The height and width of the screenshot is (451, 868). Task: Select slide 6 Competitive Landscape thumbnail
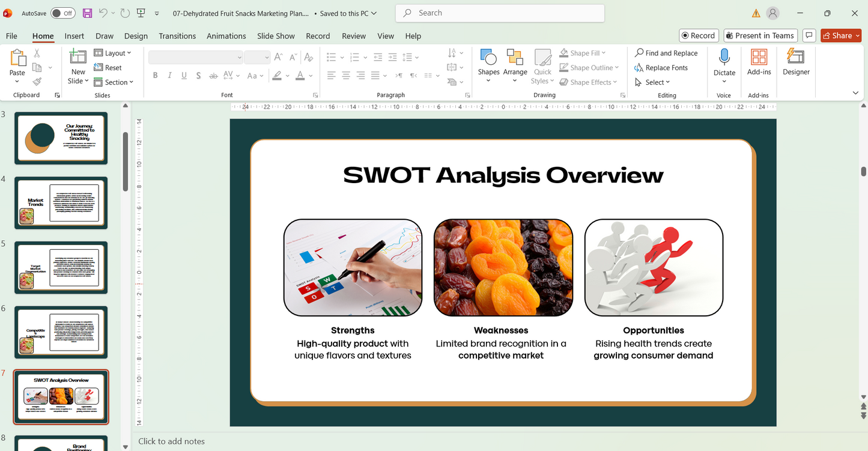click(x=61, y=333)
